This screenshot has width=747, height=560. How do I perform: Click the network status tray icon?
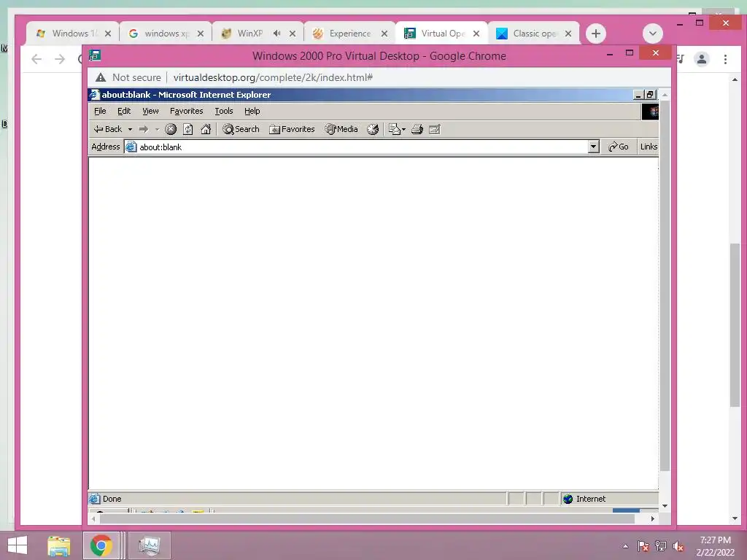click(x=661, y=546)
